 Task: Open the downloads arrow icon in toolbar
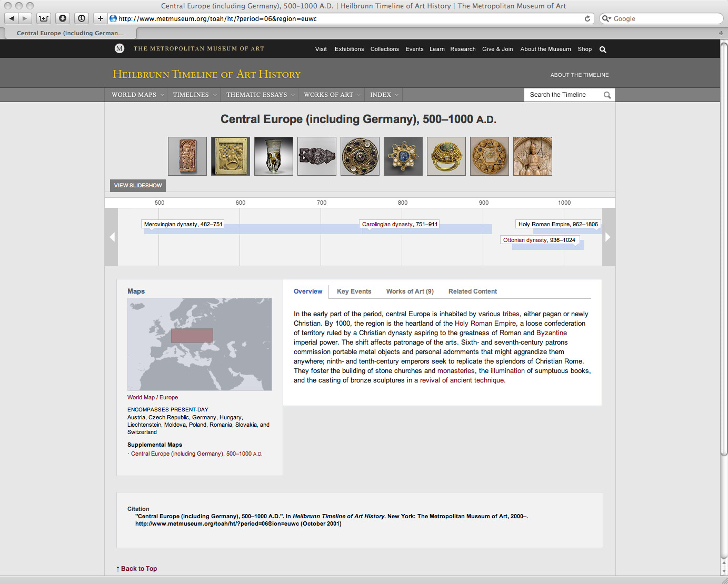point(63,18)
